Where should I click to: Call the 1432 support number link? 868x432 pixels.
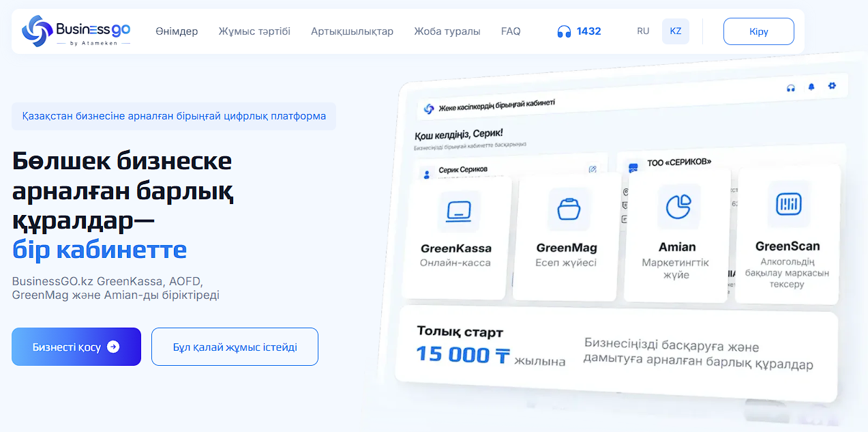point(579,31)
